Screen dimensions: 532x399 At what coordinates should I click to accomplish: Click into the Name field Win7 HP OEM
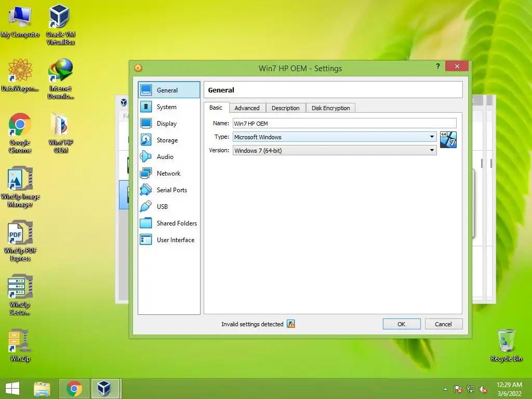pos(344,124)
